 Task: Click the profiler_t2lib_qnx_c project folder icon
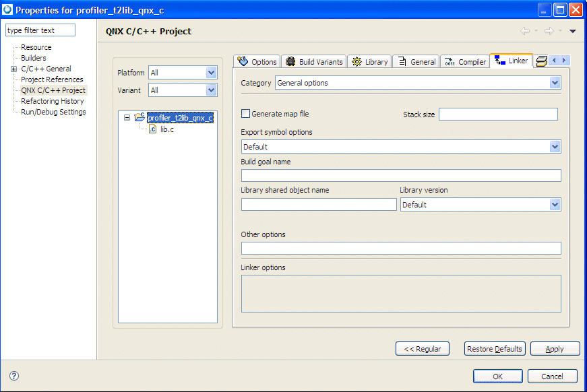click(140, 117)
